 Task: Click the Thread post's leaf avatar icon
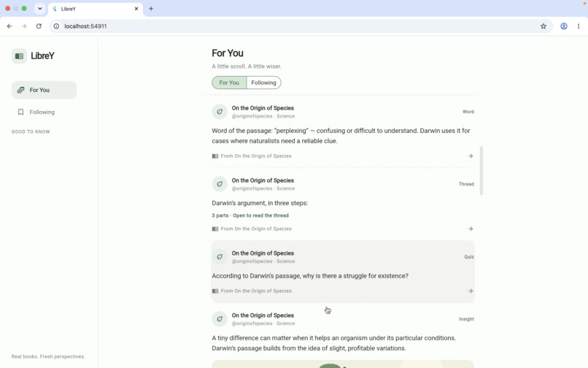coord(220,184)
